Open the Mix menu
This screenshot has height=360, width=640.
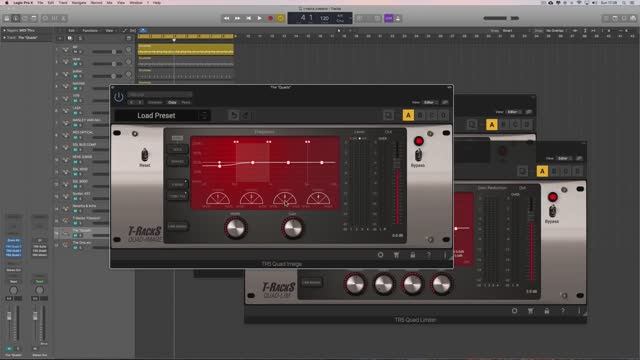tap(109, 2)
